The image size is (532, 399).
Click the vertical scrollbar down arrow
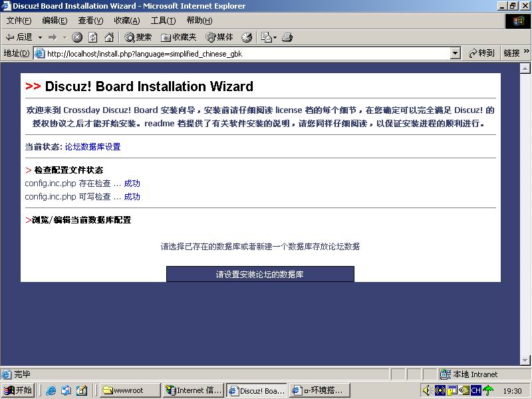click(525, 360)
